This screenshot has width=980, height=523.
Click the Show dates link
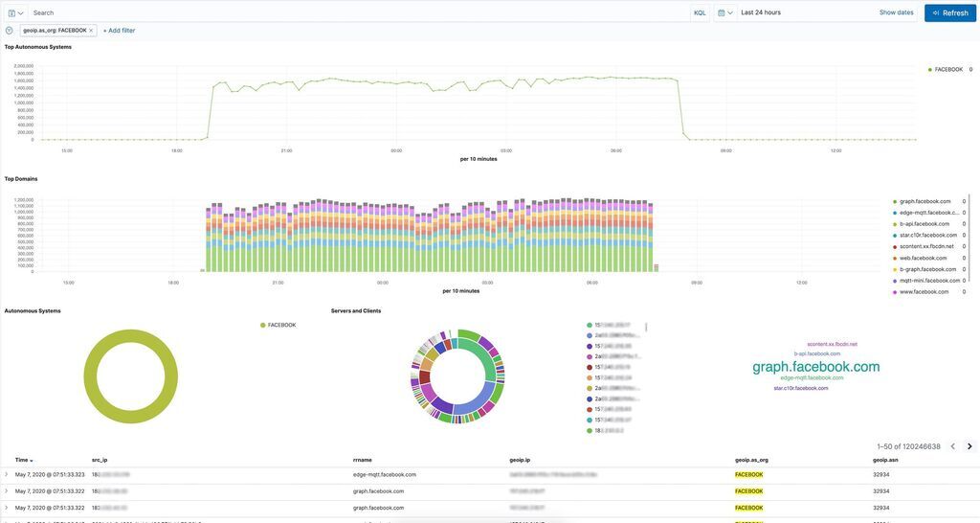coord(896,12)
